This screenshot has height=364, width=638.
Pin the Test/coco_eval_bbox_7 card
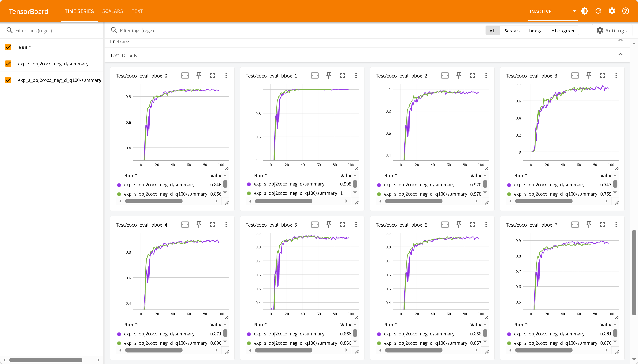point(589,225)
